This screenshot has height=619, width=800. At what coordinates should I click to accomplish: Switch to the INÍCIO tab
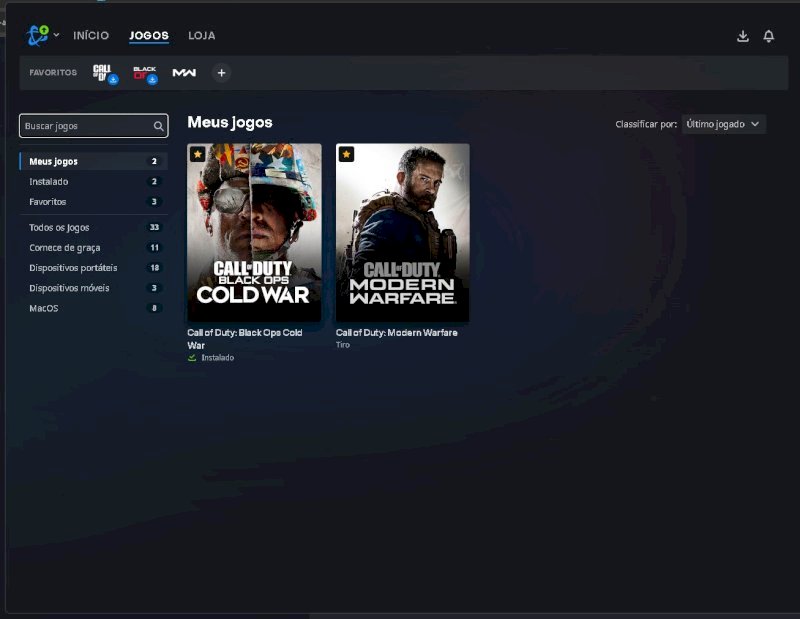[x=91, y=36]
